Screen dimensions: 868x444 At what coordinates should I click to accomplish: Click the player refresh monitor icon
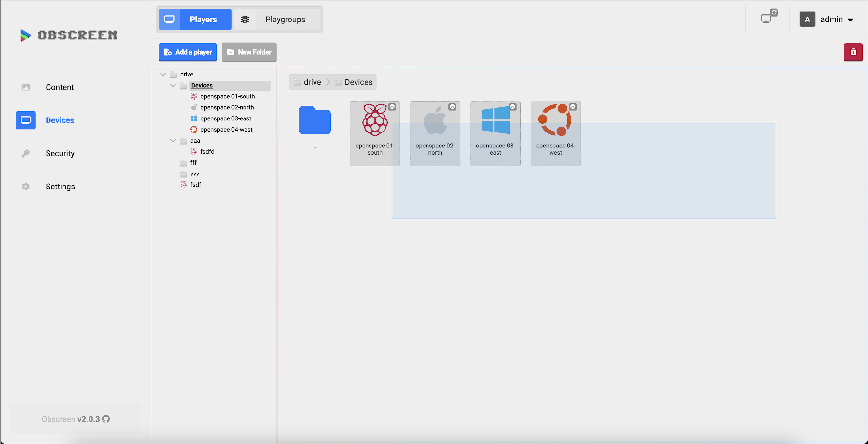(x=768, y=18)
